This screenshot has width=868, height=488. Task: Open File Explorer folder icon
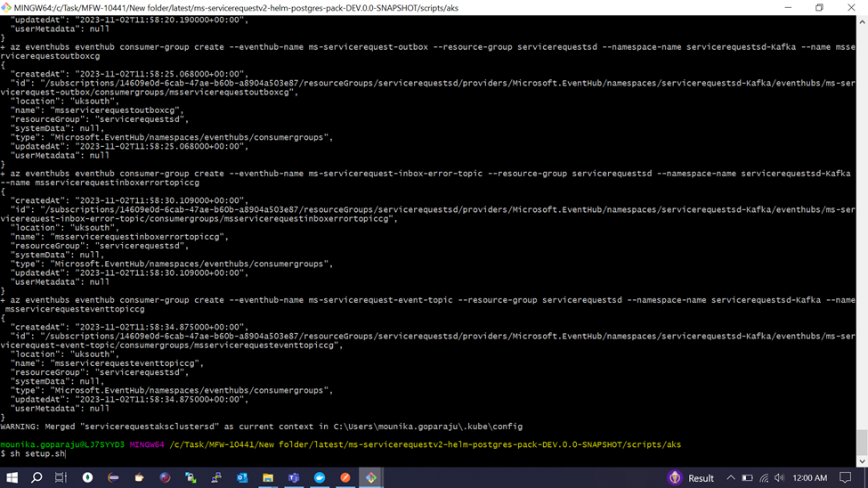tap(268, 478)
